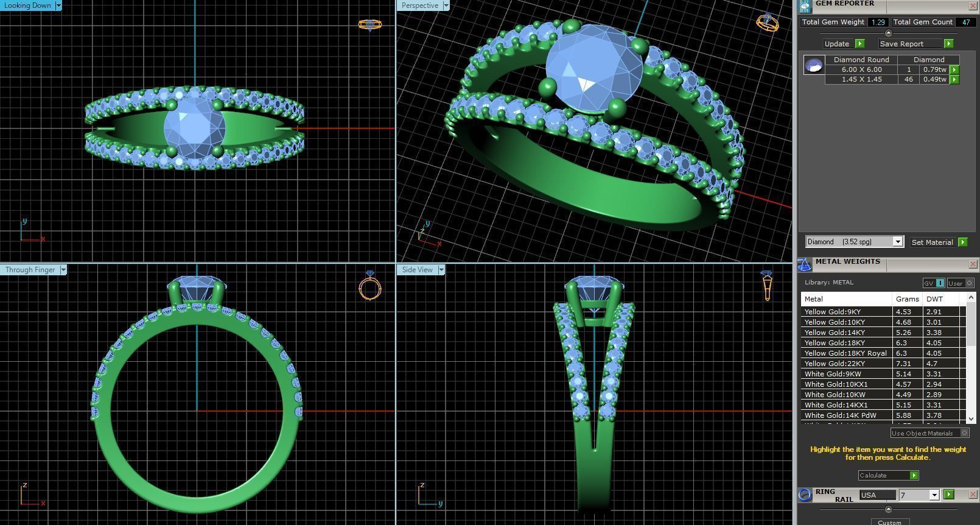Click the Looking Down viewport label

28,5
